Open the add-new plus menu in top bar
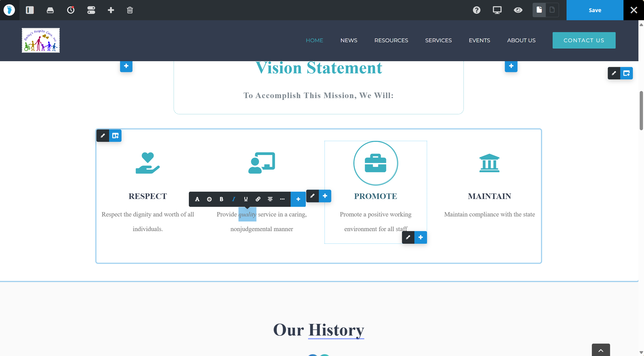Viewport: 644px width, 356px height. click(111, 10)
